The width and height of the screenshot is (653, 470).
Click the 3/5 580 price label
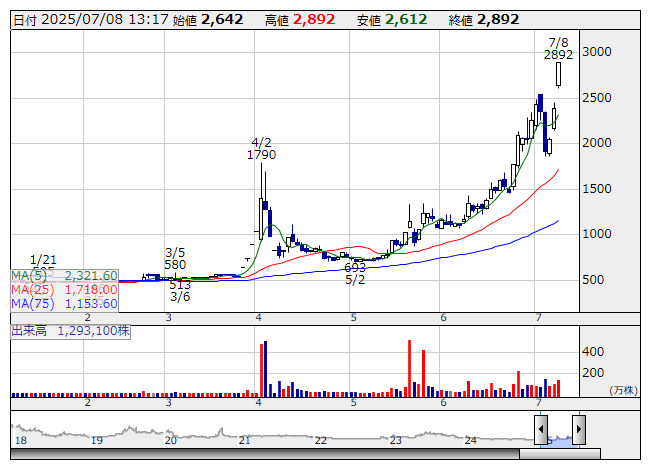176,258
